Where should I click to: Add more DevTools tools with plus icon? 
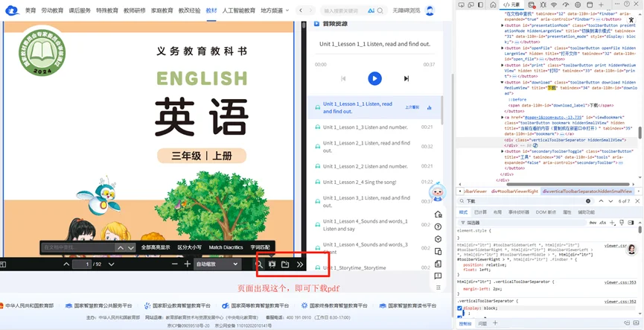602,4
